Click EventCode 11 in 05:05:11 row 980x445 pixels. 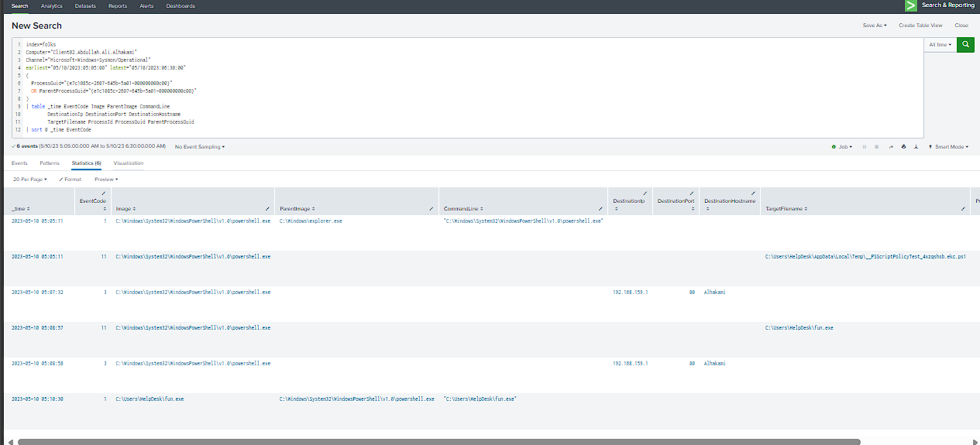104,255
